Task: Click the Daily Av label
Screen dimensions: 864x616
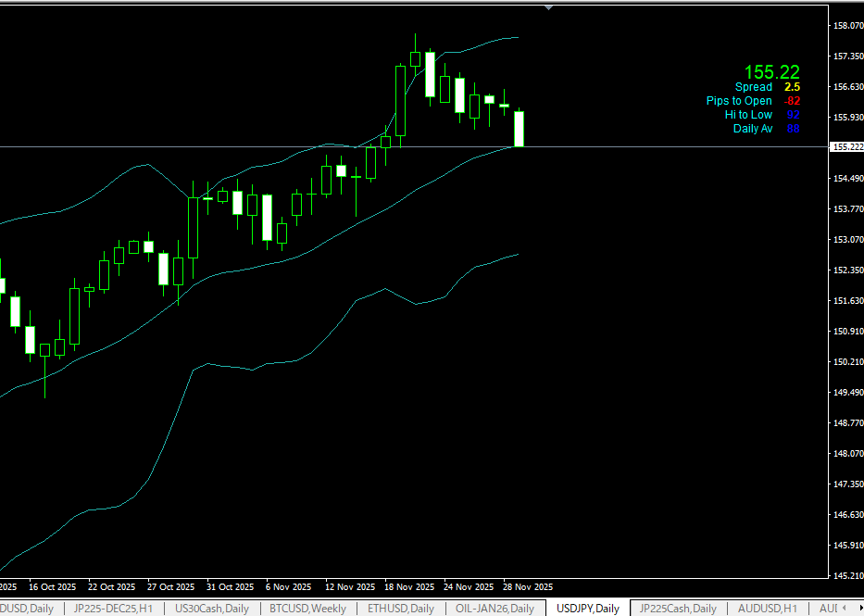Action: [x=752, y=129]
